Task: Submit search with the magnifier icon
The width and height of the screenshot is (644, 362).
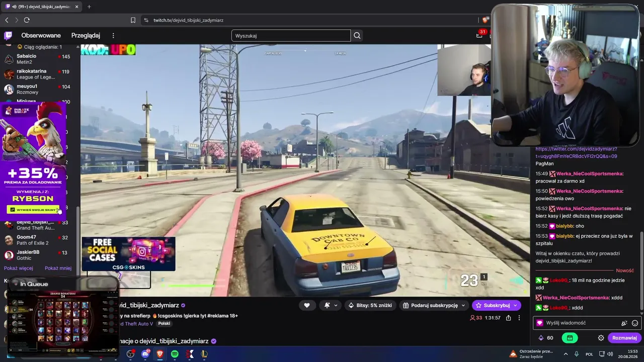Action: (x=357, y=35)
